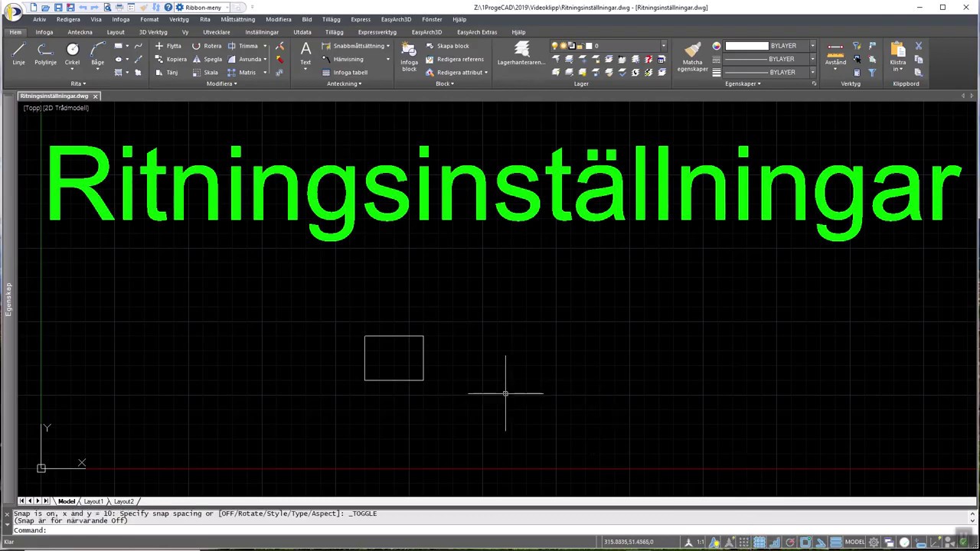Open the Ribbon-meny workspace dropdown

[203, 8]
